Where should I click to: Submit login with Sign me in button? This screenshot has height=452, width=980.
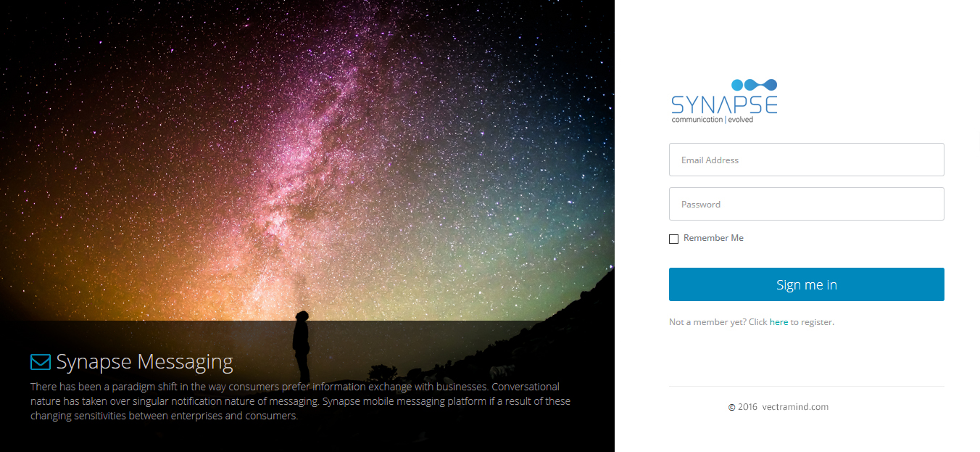click(806, 284)
